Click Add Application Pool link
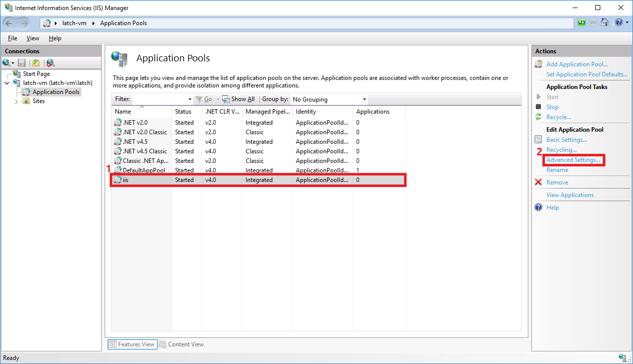The width and height of the screenshot is (633, 364). pos(577,64)
